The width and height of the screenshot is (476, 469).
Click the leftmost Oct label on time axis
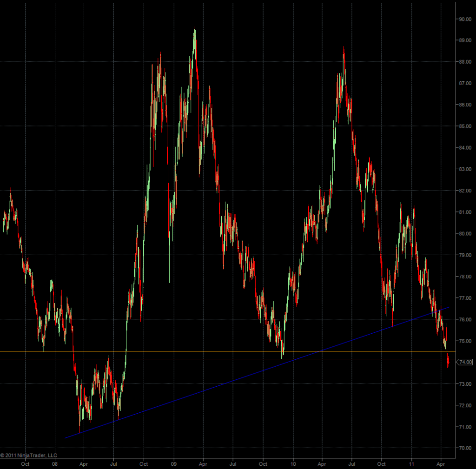25,464
